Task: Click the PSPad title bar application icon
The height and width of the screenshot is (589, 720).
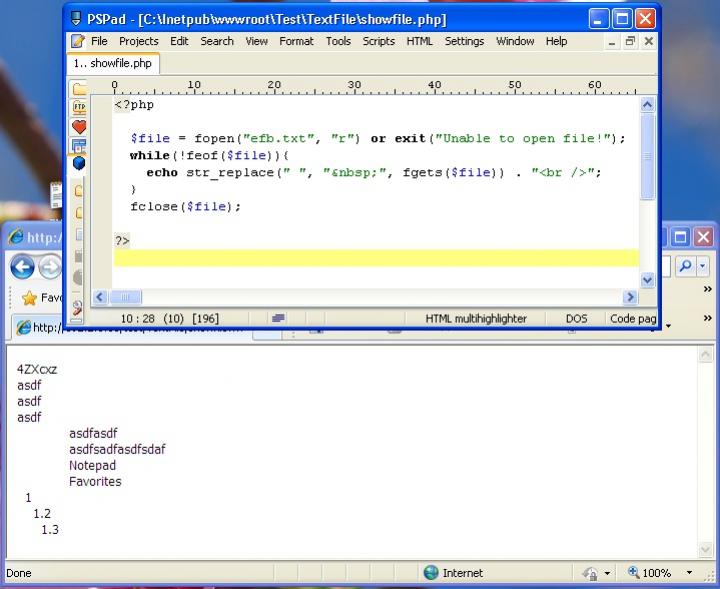Action: click(x=75, y=19)
